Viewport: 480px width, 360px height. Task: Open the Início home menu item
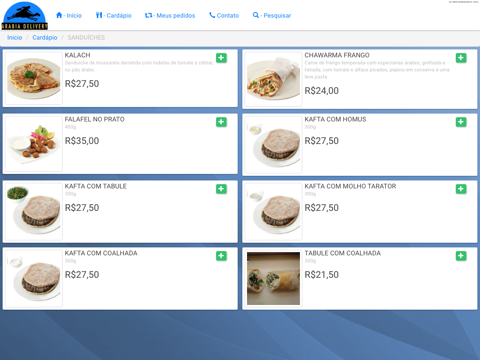69,15
